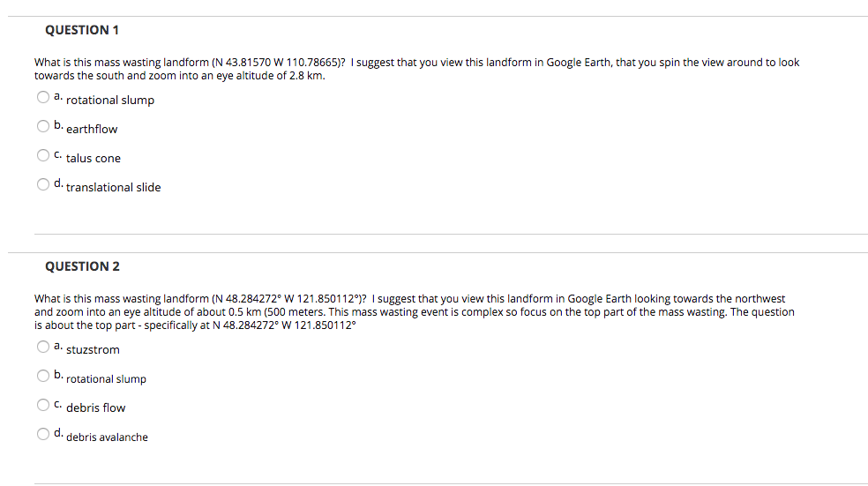Choose rotational slump radio in Question 2
Screen dimensions: 868x486
pos(43,376)
